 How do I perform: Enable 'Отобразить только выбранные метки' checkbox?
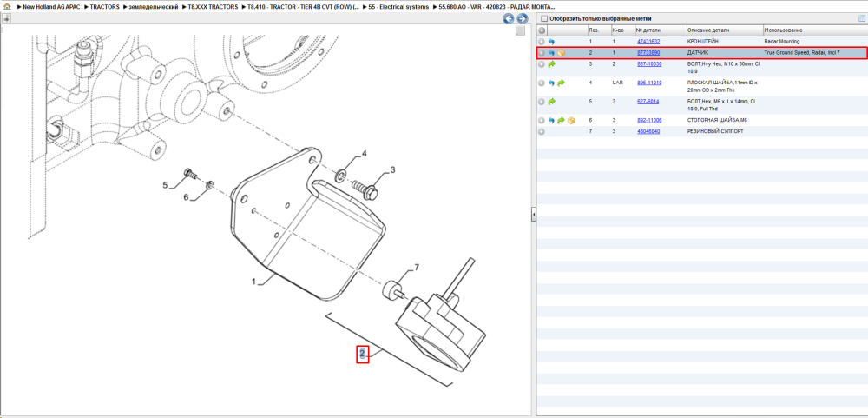point(543,18)
